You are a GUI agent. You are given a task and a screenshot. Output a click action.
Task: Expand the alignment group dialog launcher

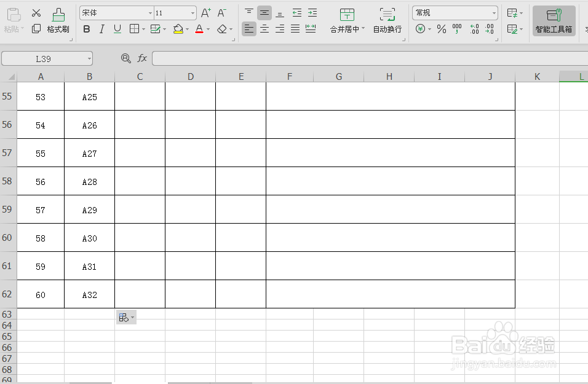click(x=403, y=39)
